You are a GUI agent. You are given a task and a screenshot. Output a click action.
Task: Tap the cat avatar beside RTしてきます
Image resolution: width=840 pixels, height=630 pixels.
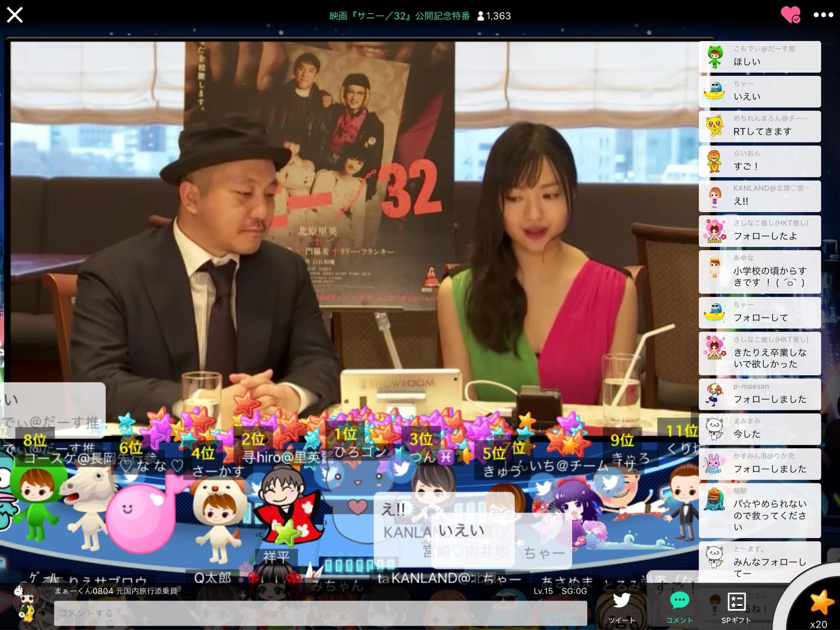714,126
